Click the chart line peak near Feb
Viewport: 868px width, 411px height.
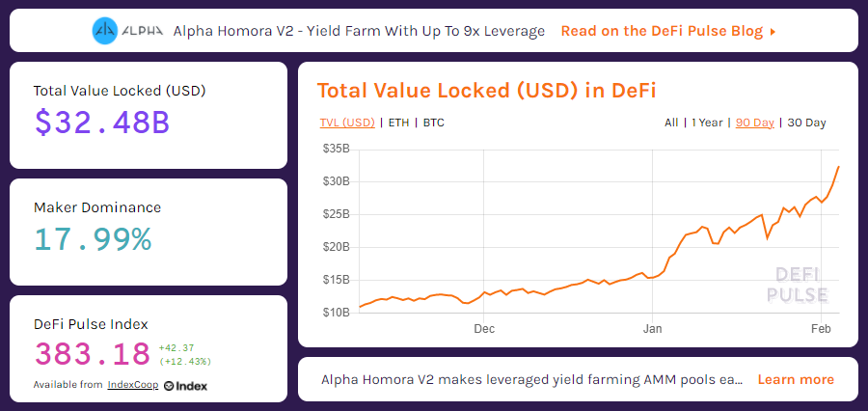(x=839, y=166)
